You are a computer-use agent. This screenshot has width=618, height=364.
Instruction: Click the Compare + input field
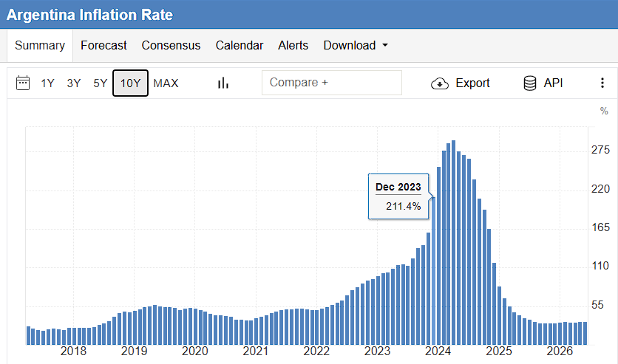[x=332, y=83]
